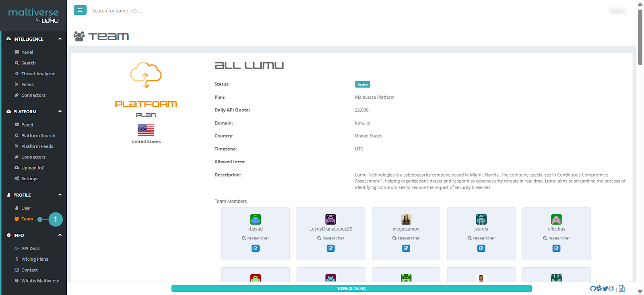The height and width of the screenshot is (295, 644).
Task: Click the edit icon for rbayud
Action: [256, 248]
